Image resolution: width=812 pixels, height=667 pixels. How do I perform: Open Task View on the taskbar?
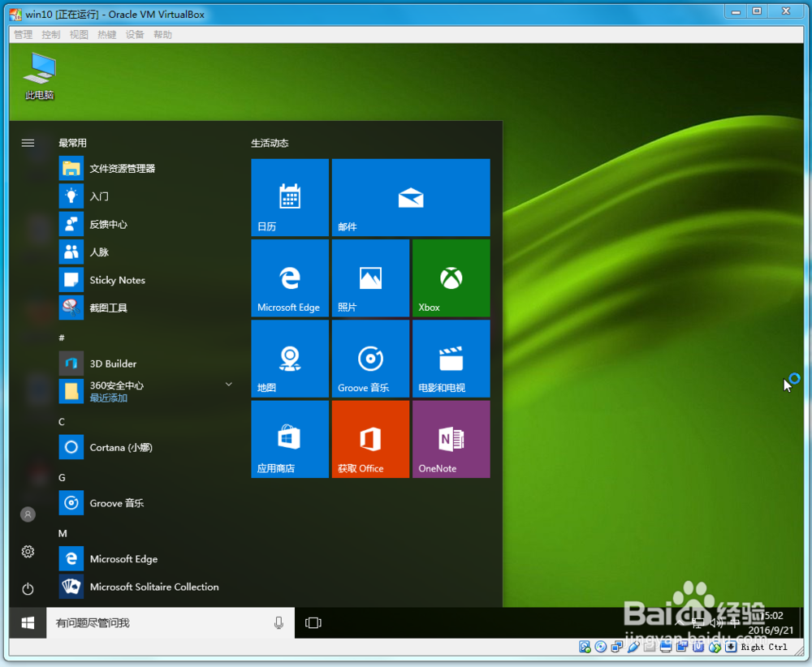(x=313, y=623)
